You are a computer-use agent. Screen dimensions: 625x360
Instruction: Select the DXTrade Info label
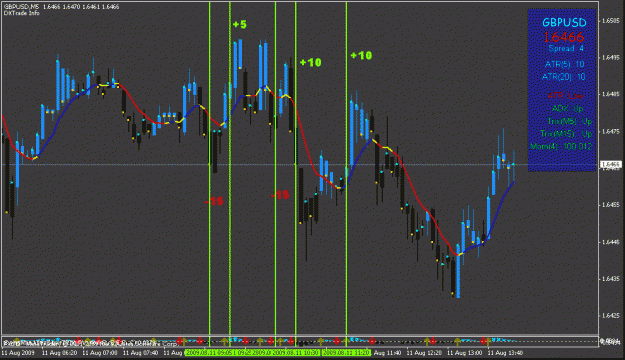(x=22, y=13)
